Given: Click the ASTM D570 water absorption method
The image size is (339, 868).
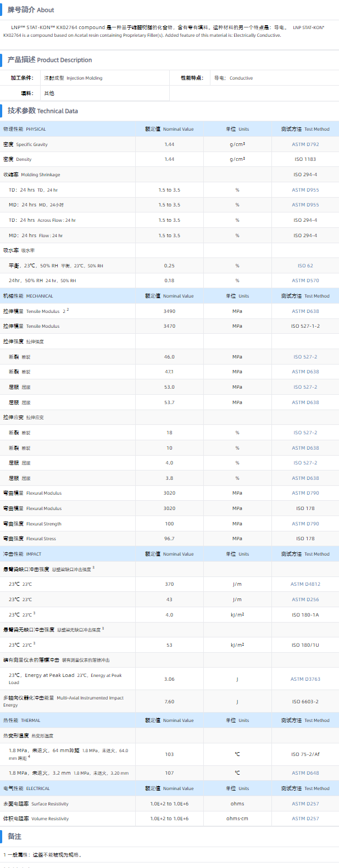Looking at the screenshot, I should click(x=305, y=281).
